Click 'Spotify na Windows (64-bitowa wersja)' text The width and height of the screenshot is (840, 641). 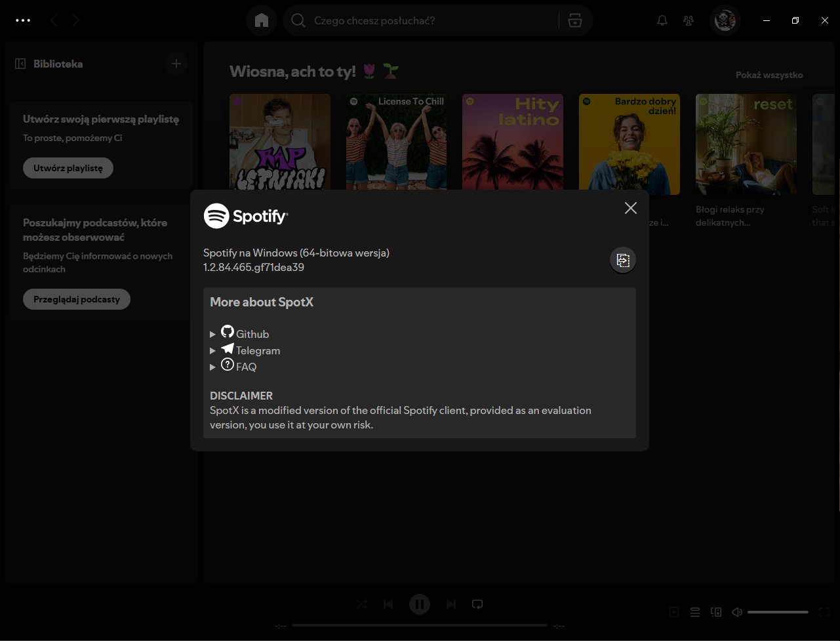[296, 253]
